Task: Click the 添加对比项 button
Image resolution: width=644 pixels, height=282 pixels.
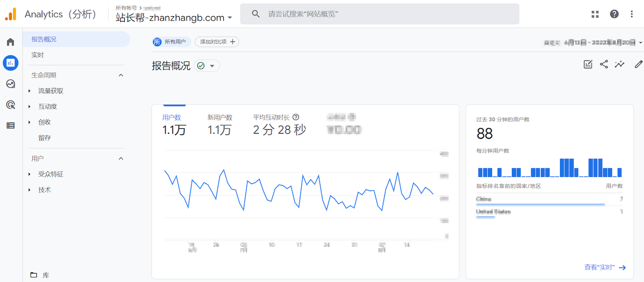Action: [217, 42]
